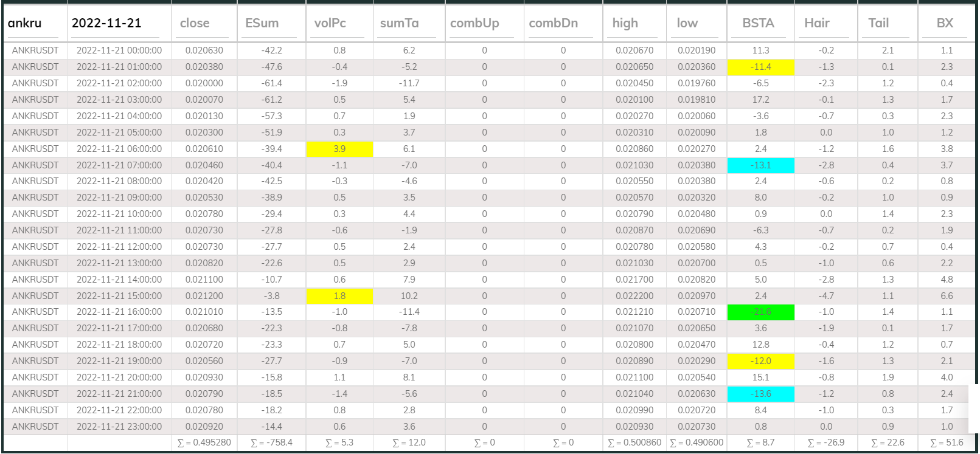Viewport: 980px width, 454px height.
Task: Click timestamp '2022-11-21 08:00:00'
Action: pos(119,181)
